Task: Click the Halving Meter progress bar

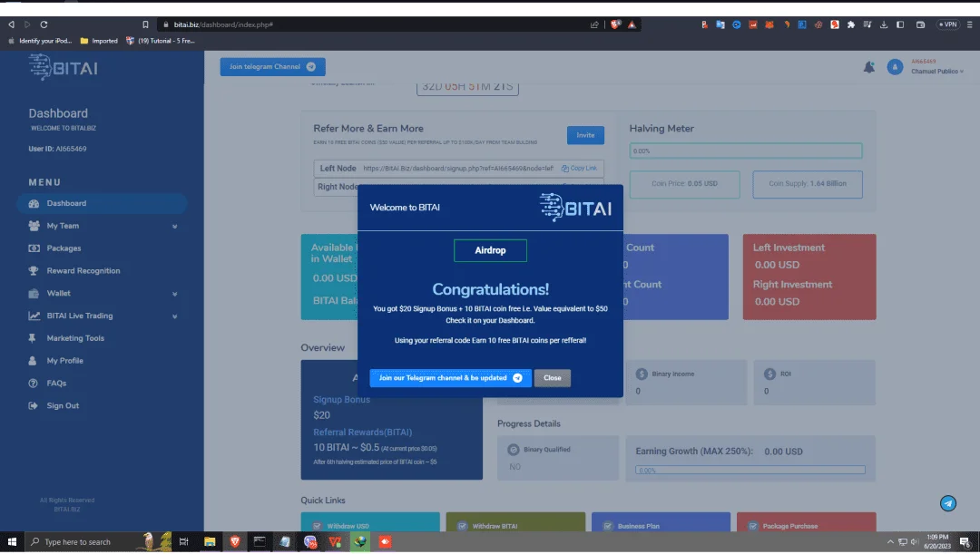Action: [746, 151]
